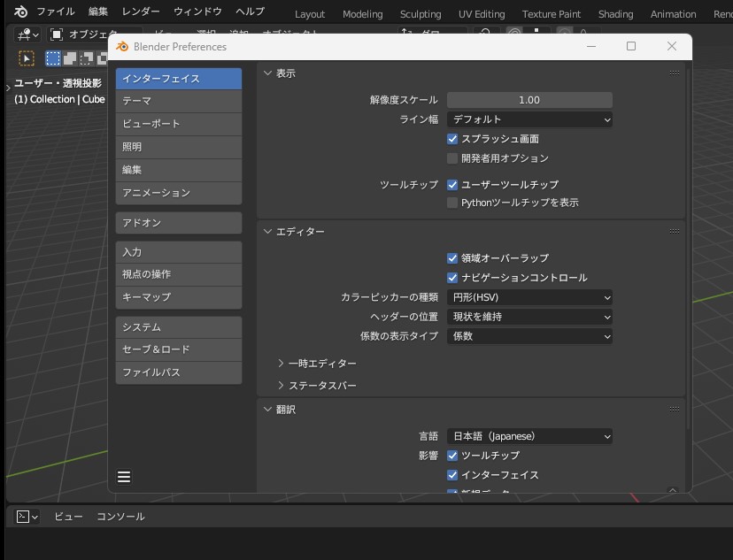Go to the キーマップ preferences section

click(178, 297)
